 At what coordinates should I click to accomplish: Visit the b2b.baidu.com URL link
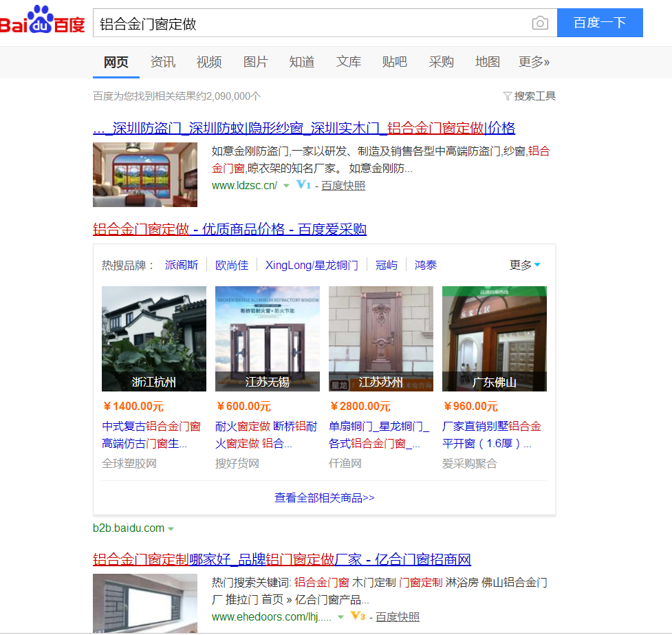(x=129, y=528)
